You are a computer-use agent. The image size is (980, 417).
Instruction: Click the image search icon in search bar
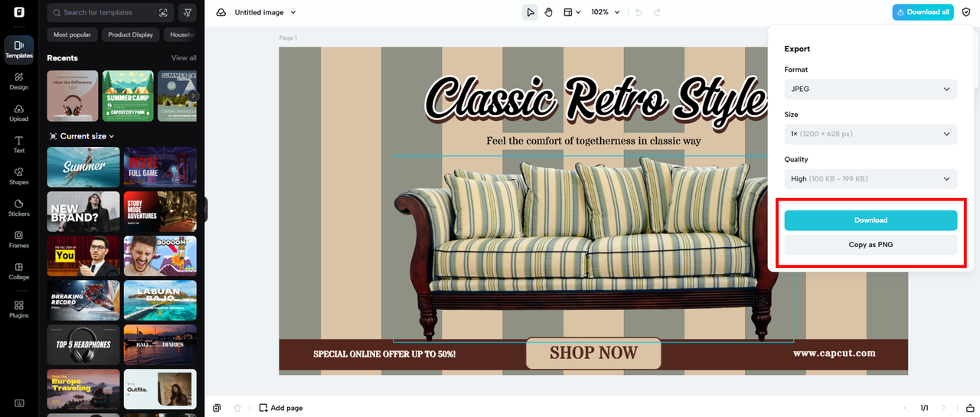tap(163, 13)
